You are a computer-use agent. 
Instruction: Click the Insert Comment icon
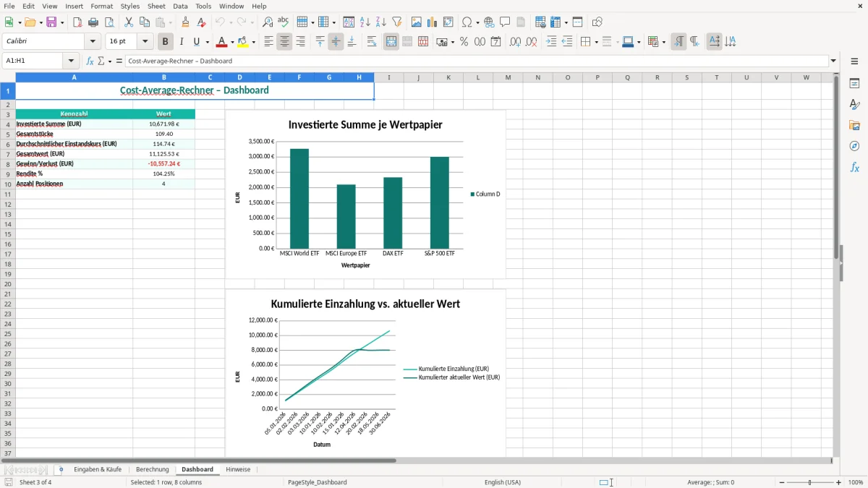[505, 22]
